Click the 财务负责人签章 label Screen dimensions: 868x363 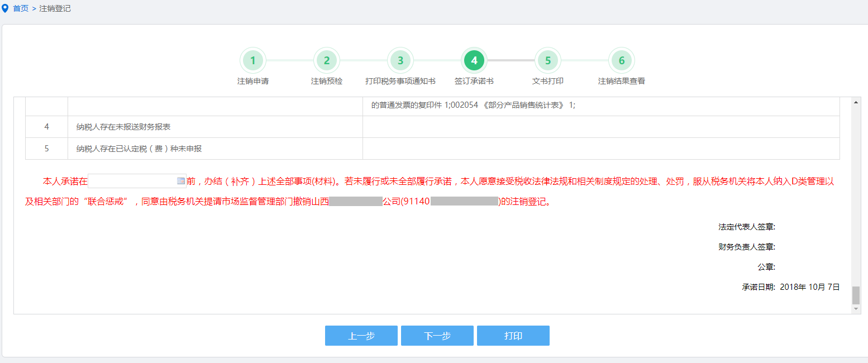coord(747,247)
